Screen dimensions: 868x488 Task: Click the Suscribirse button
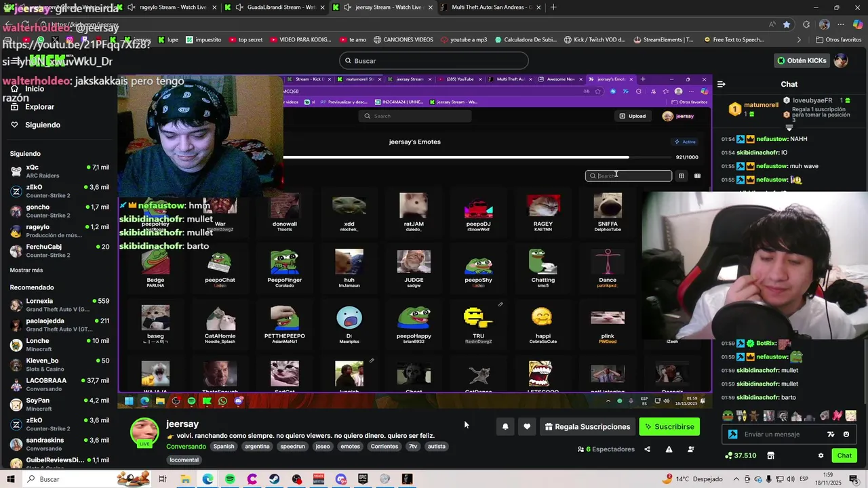pyautogui.click(x=669, y=426)
